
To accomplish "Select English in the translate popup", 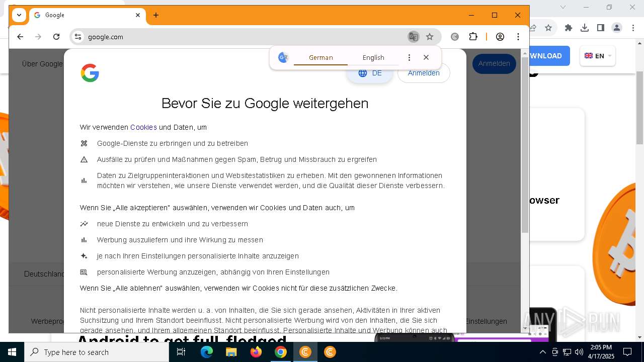I will 373,57.
